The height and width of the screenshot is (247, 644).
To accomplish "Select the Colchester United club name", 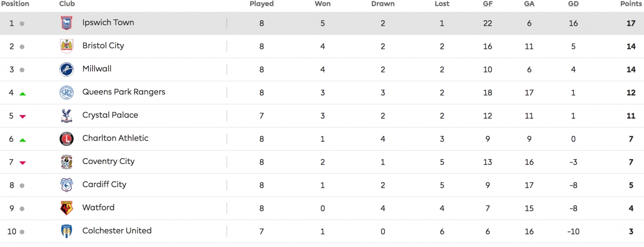I will (x=117, y=231).
